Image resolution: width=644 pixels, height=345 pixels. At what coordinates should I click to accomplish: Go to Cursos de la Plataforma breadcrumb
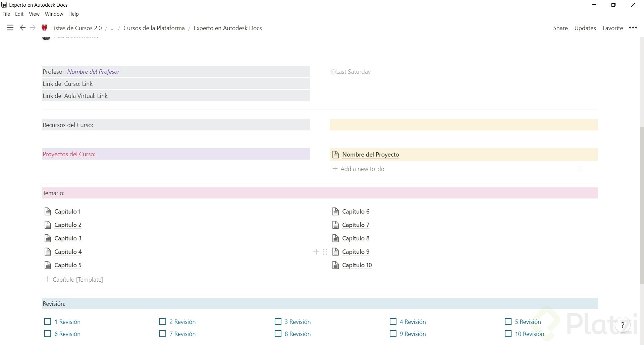pos(154,28)
